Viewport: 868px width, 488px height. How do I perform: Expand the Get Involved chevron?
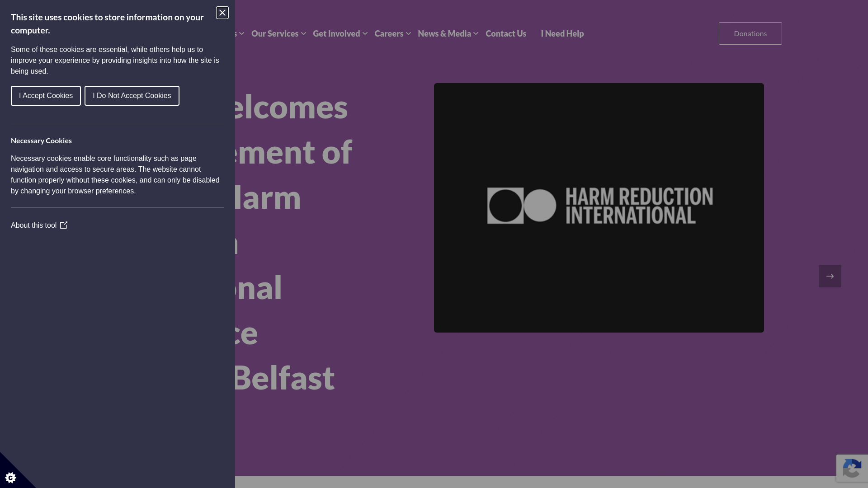tap(365, 33)
